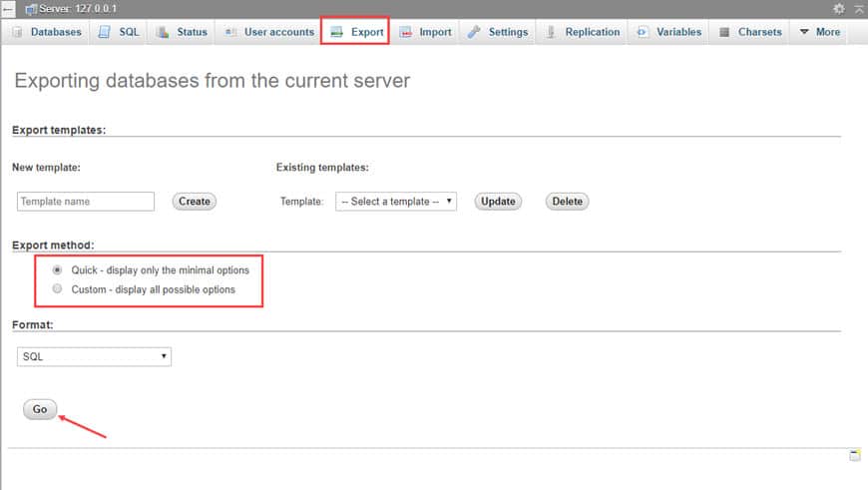
Task: Select the Custom export method radio button
Action: point(58,289)
